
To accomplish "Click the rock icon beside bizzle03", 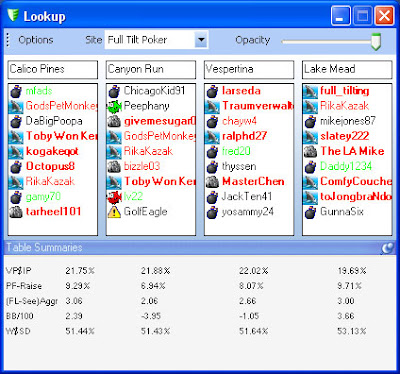I will (x=114, y=166).
